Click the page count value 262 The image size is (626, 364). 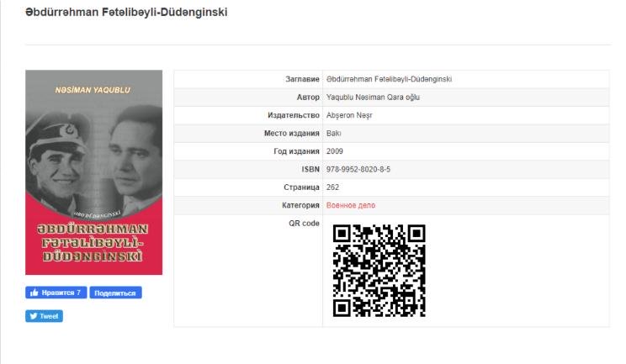(332, 187)
